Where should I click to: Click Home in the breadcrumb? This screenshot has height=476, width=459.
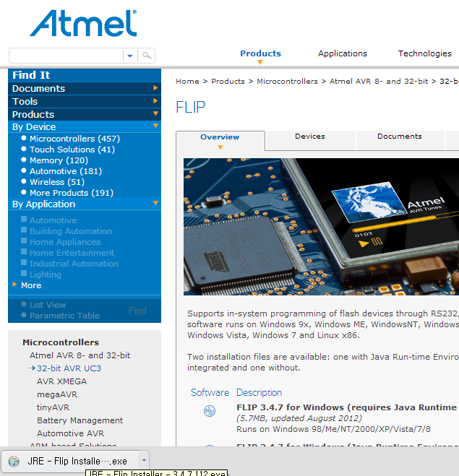point(187,82)
